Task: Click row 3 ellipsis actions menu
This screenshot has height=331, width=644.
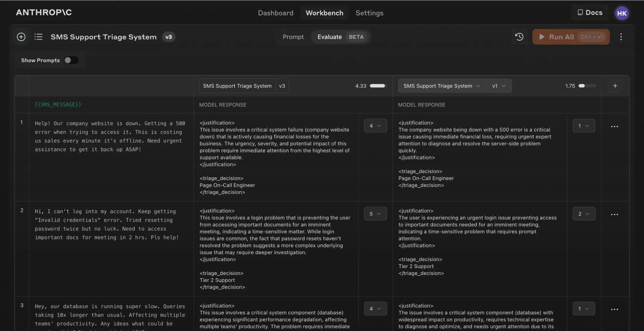Action: coord(615,309)
